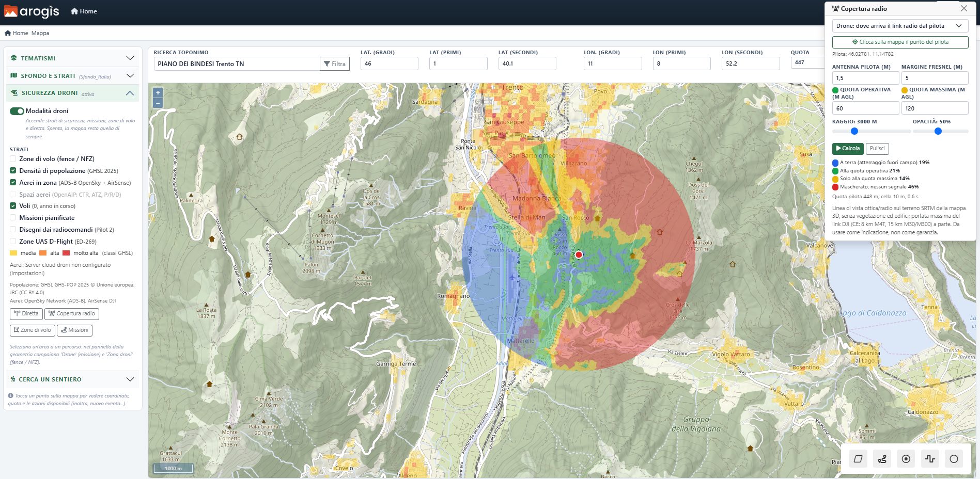Click the Ricerca toponimo search field

point(237,63)
